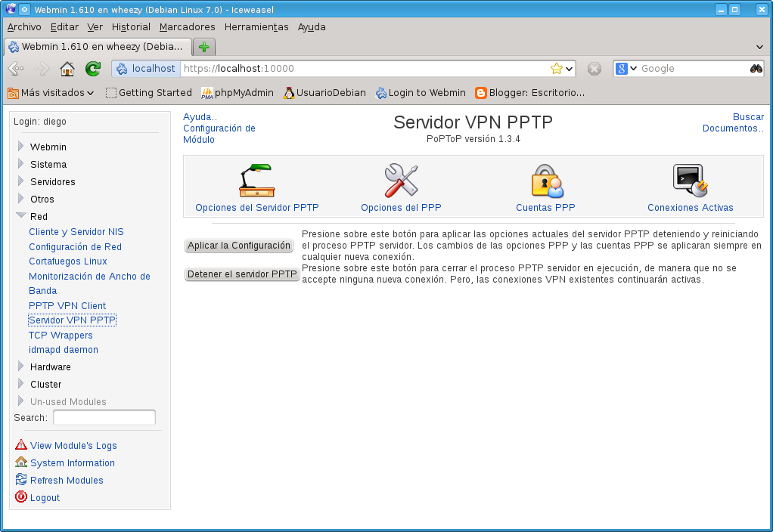Open the Herramientas menu

256,27
